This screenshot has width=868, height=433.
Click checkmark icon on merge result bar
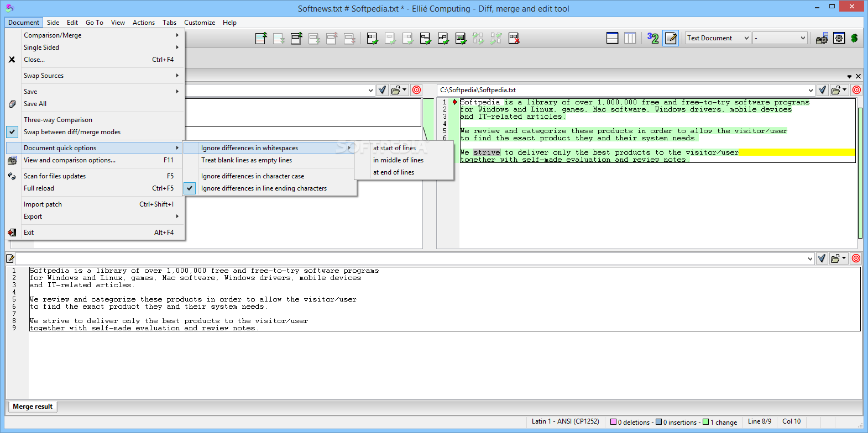click(x=822, y=258)
